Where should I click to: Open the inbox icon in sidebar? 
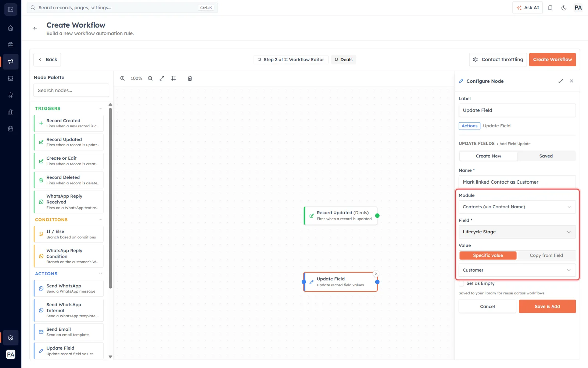[x=11, y=78]
